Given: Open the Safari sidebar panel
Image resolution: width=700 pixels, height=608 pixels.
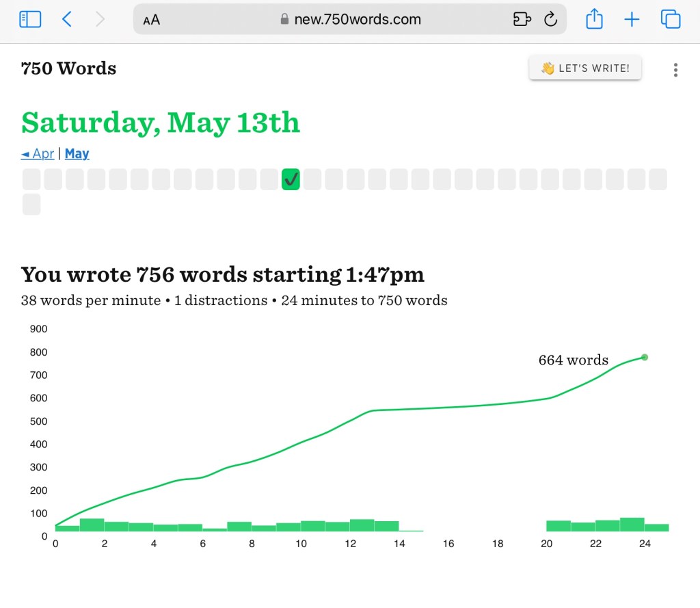Looking at the screenshot, I should (x=30, y=19).
